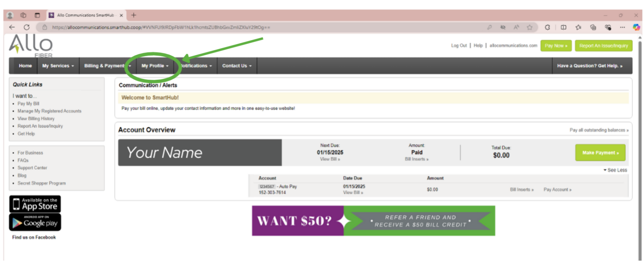Screen dimensions: 644x262
Task: Click Have a Question? Get Help
Action: tap(590, 66)
